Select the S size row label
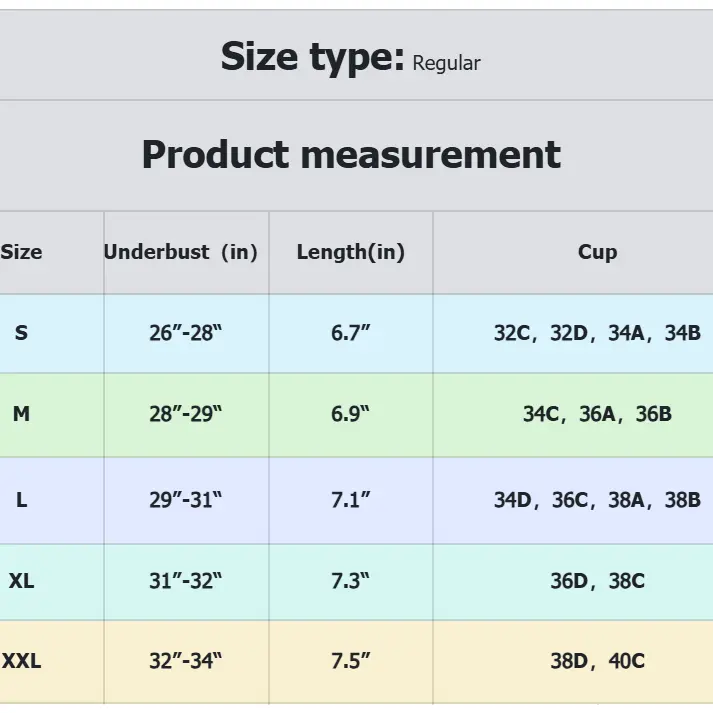713x713 pixels. pos(22,333)
